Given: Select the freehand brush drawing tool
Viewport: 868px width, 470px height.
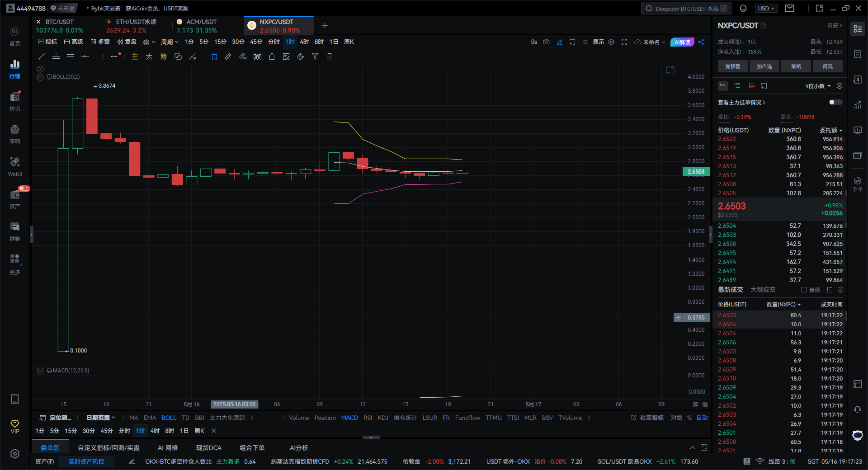Looking at the screenshot, I should click(x=243, y=56).
